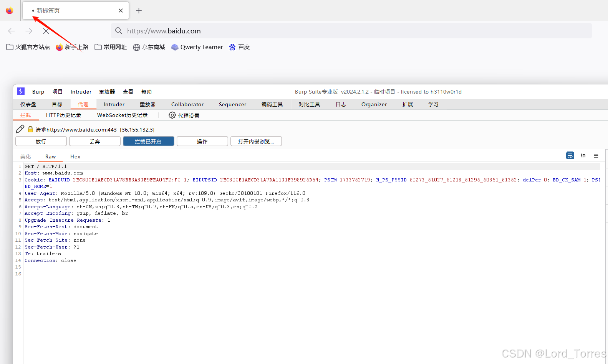Open the 扩展 tab
This screenshot has height=364, width=608.
click(x=408, y=104)
